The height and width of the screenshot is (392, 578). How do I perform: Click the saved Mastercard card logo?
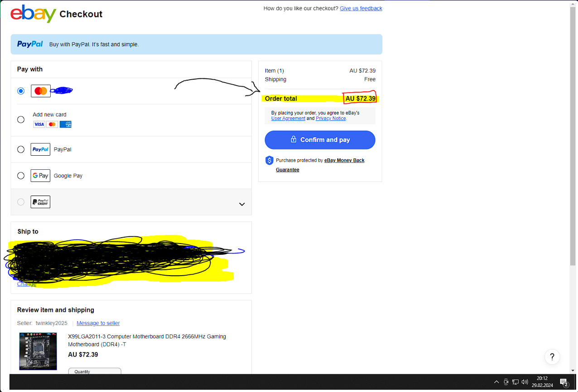(x=41, y=91)
